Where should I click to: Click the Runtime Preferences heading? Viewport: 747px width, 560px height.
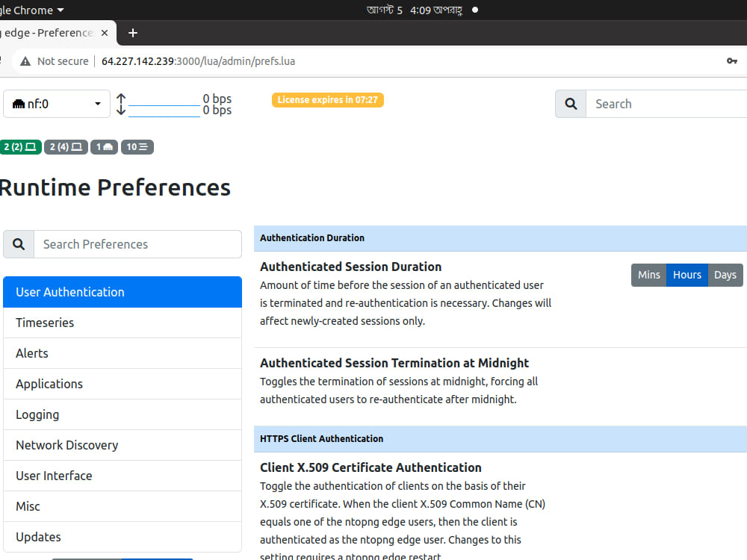tap(115, 187)
